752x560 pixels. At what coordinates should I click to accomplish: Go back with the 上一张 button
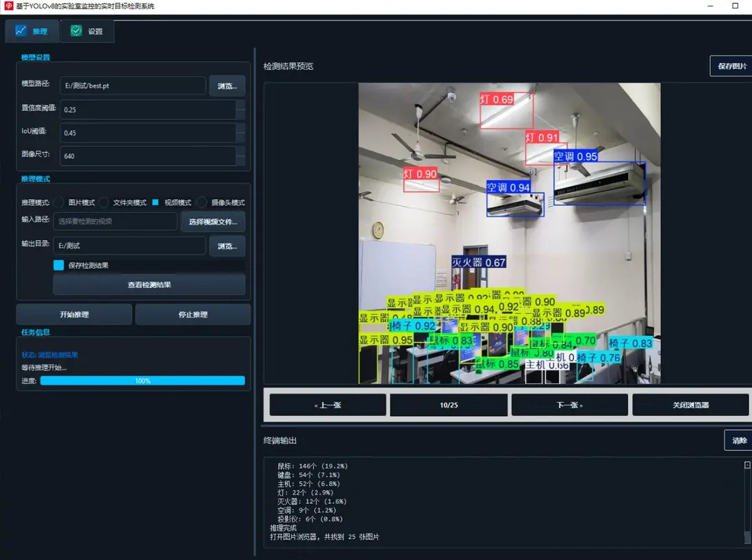point(327,405)
